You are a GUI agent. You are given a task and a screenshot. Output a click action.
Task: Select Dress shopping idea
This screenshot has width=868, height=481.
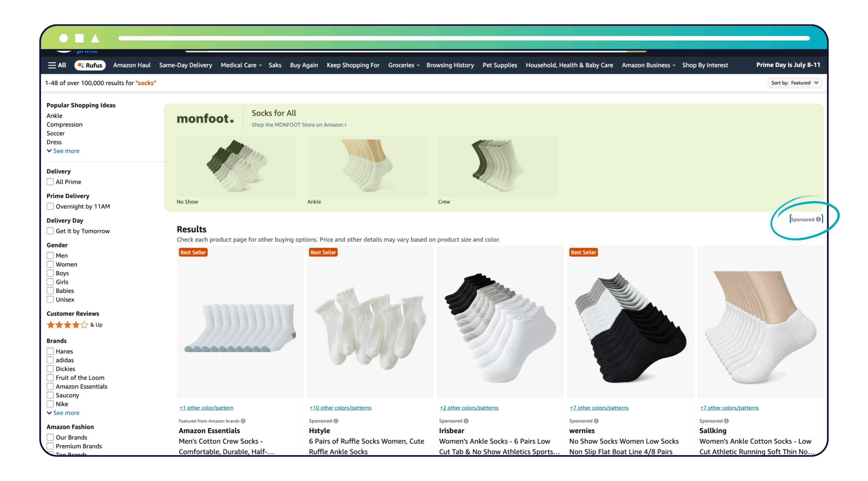54,142
